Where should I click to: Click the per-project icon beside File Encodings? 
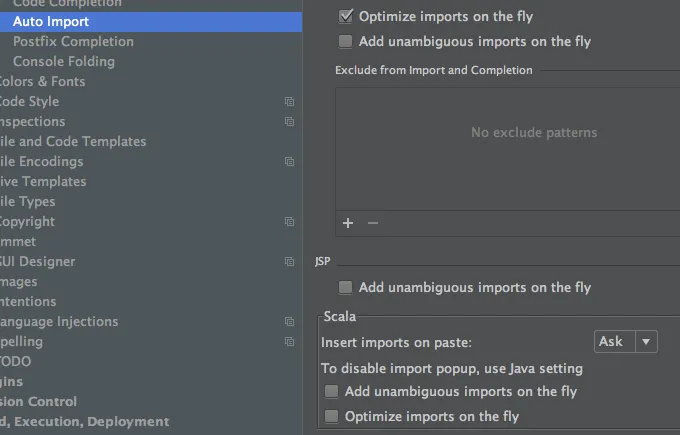pos(289,162)
